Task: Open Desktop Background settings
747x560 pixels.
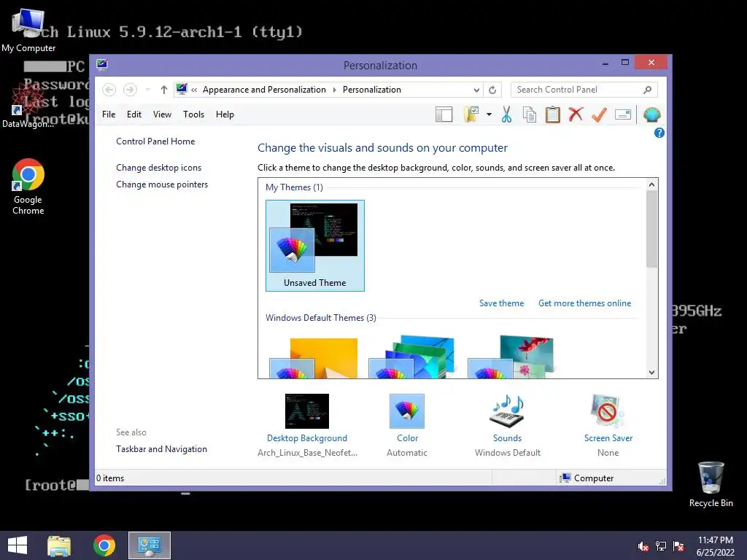Action: (307, 411)
